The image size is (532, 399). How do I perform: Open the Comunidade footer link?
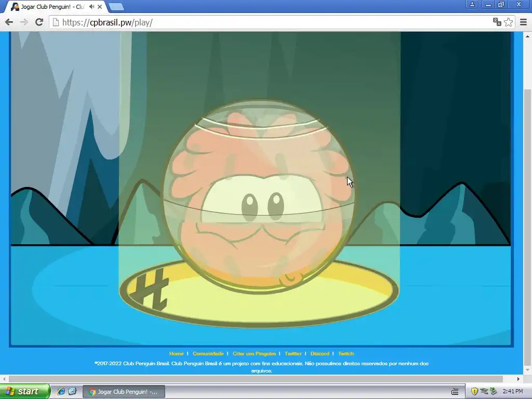click(x=208, y=353)
